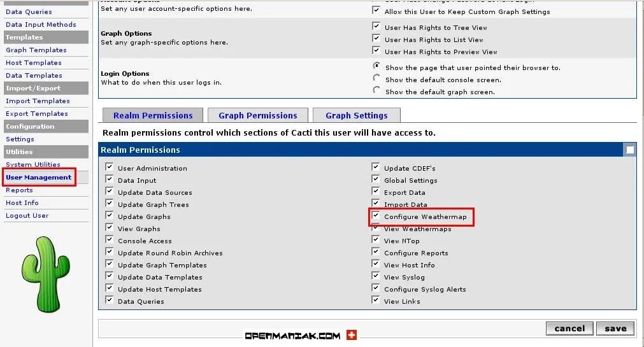644x347 pixels.
Task: Uncheck the User Administration permission
Action: pos(110,167)
